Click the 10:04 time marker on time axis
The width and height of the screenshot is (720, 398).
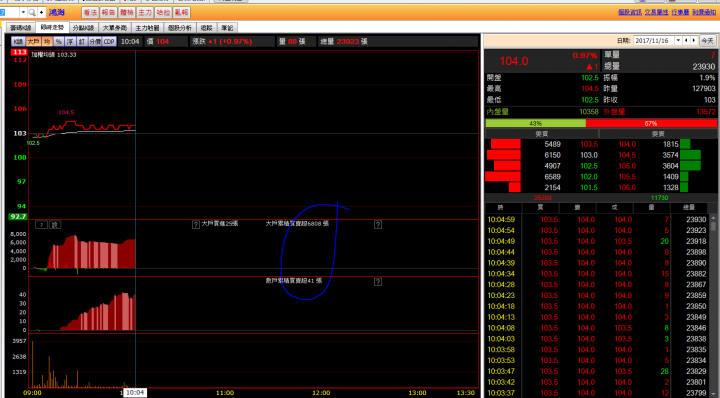tap(135, 392)
